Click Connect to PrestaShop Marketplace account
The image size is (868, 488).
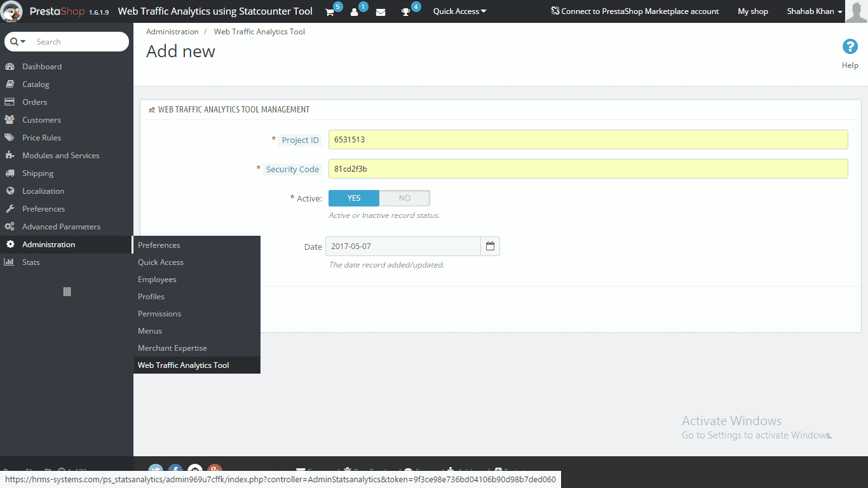635,11
